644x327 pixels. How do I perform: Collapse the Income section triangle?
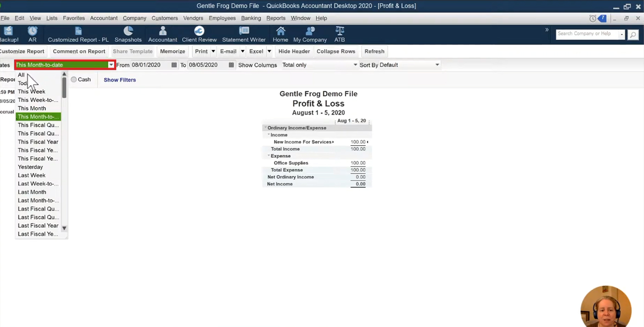pyautogui.click(x=269, y=135)
